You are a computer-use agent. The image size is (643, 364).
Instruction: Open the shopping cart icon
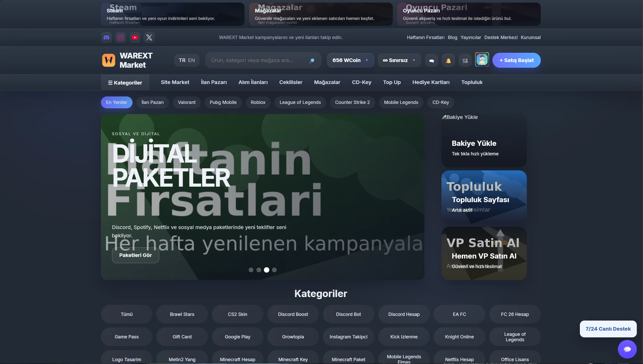click(465, 61)
